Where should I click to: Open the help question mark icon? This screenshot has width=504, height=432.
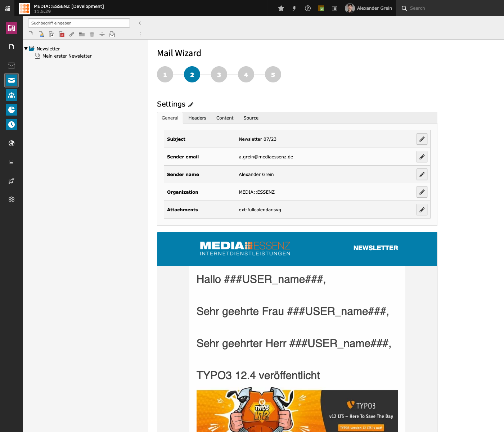[x=308, y=8]
